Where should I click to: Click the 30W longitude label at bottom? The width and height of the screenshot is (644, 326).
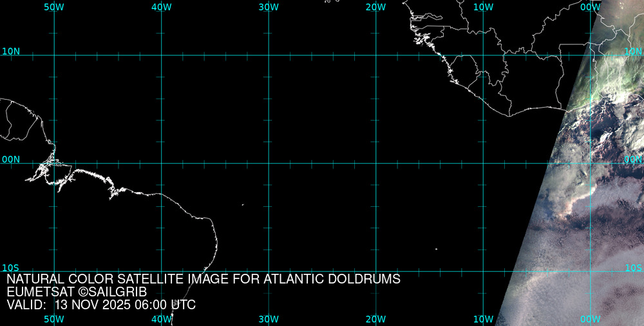click(269, 319)
